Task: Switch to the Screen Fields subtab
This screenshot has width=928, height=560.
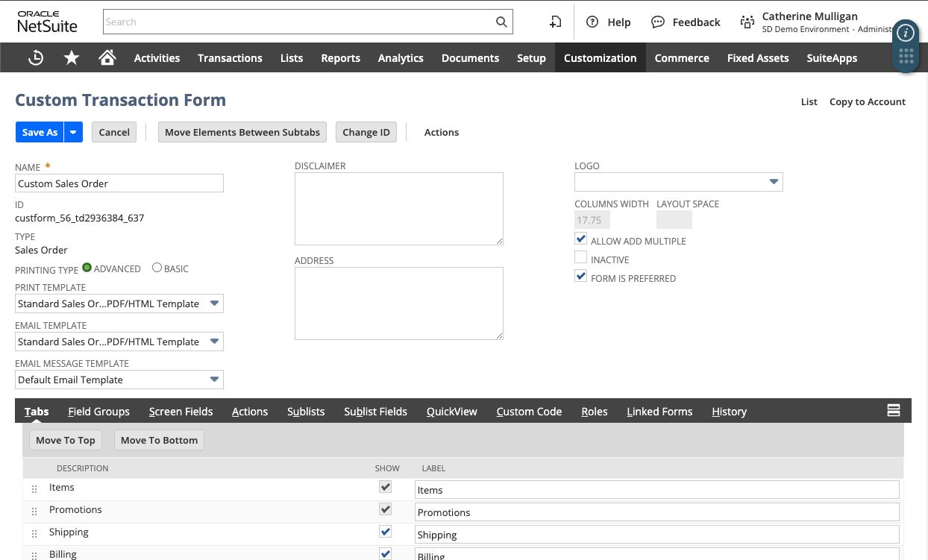Action: (181, 411)
